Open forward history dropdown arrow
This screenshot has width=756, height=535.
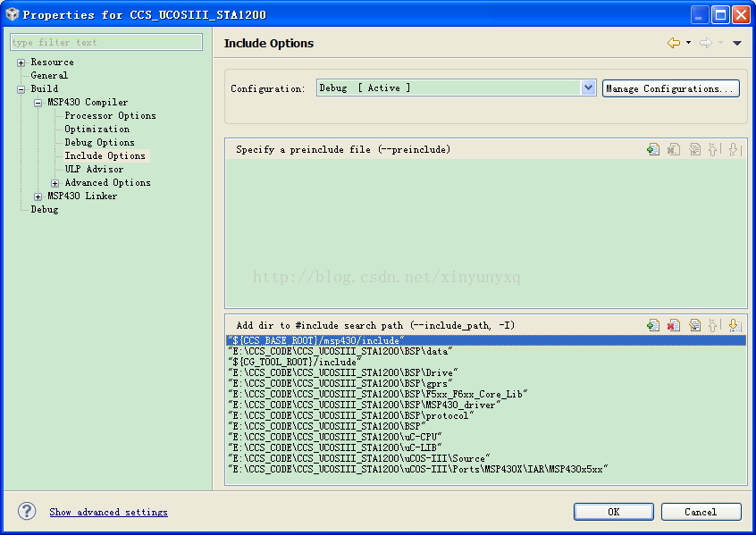pyautogui.click(x=720, y=43)
